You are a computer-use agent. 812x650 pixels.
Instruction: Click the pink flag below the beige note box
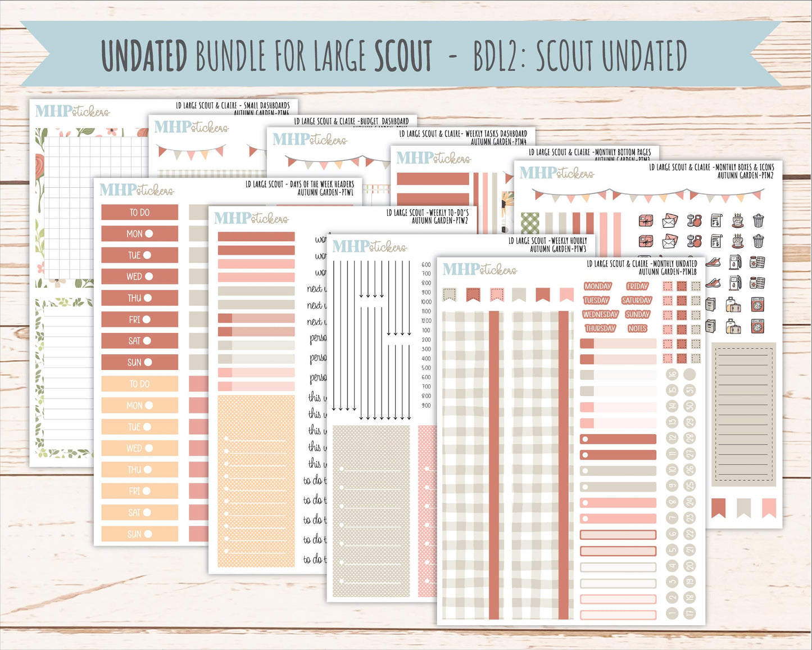(769, 508)
